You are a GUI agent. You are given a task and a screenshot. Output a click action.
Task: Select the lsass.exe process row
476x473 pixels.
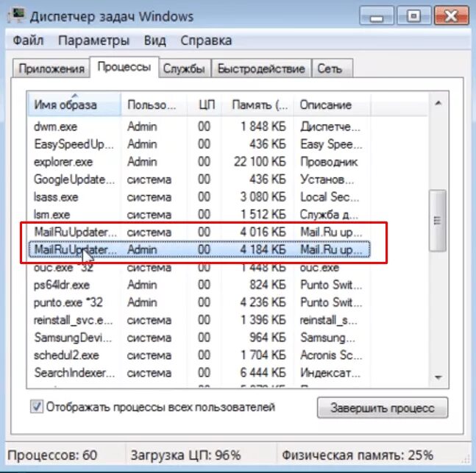[x=199, y=197]
